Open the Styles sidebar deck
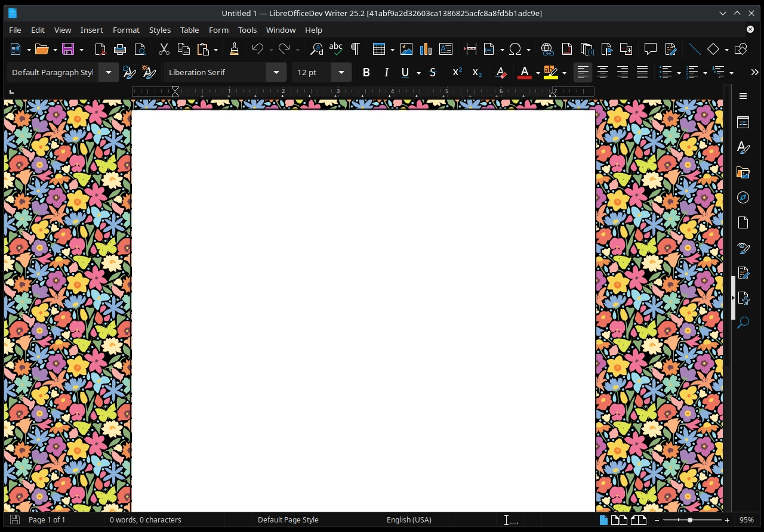 click(x=743, y=147)
